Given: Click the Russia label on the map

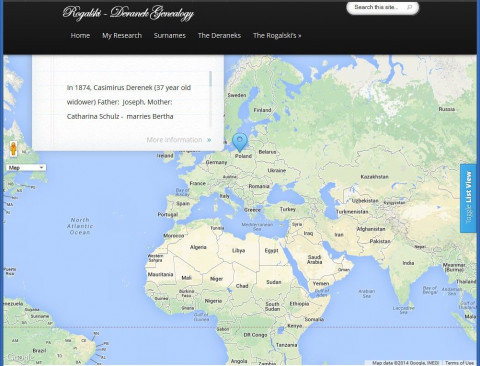Looking at the screenshot, I should click(446, 109).
